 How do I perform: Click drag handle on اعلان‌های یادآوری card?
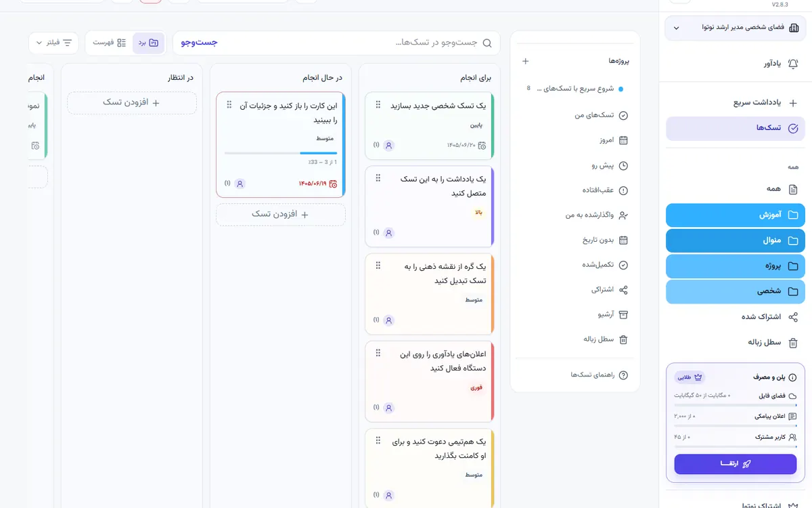coord(378,353)
